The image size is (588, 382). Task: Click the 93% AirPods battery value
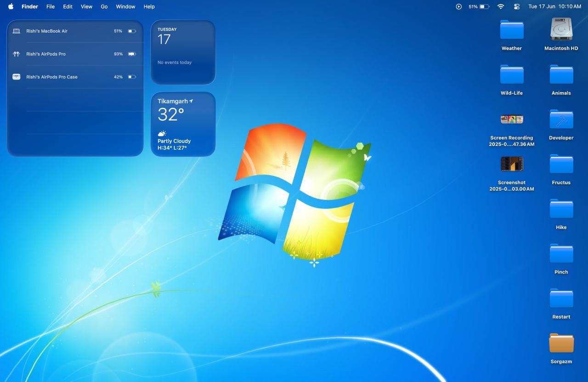(x=118, y=54)
